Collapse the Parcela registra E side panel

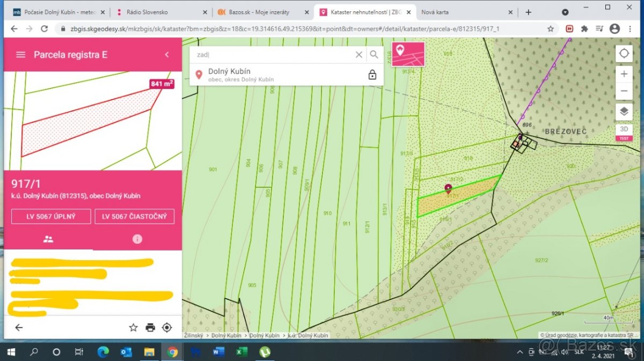167,55
